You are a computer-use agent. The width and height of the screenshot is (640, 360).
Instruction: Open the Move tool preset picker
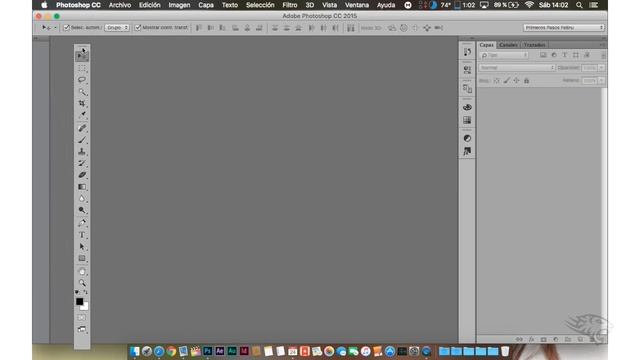[49, 28]
